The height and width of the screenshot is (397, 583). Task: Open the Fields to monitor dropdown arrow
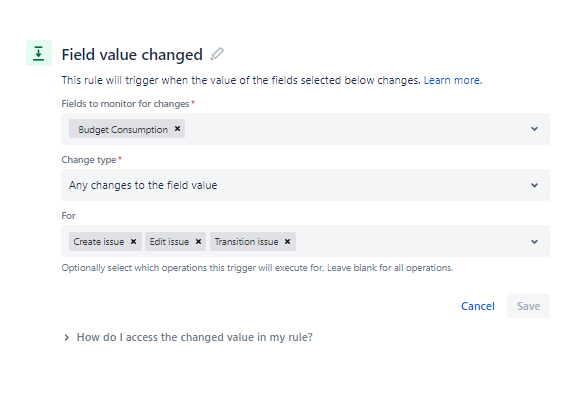534,129
